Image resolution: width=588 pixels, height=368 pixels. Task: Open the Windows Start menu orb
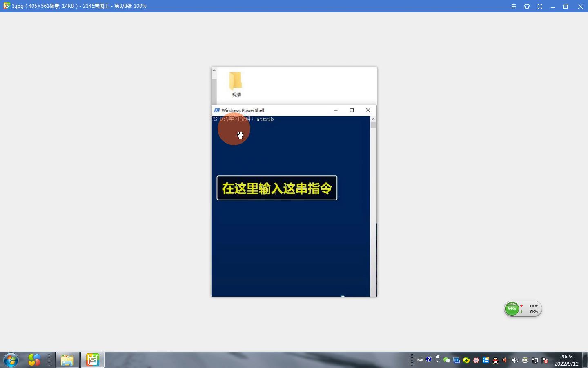pos(11,360)
